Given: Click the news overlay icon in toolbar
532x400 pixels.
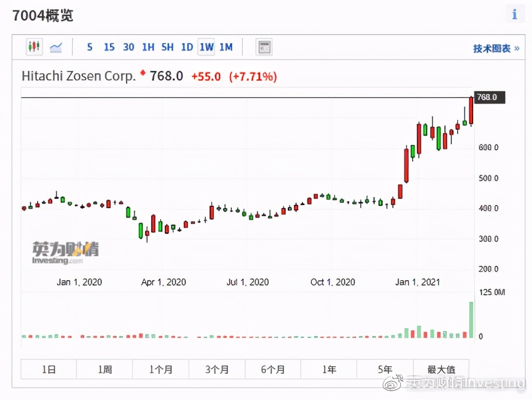Looking at the screenshot, I should (264, 47).
